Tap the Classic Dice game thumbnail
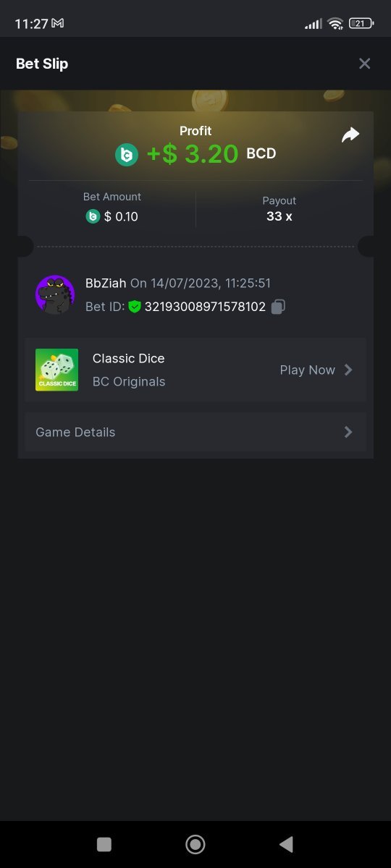This screenshot has height=868, width=391. click(56, 370)
